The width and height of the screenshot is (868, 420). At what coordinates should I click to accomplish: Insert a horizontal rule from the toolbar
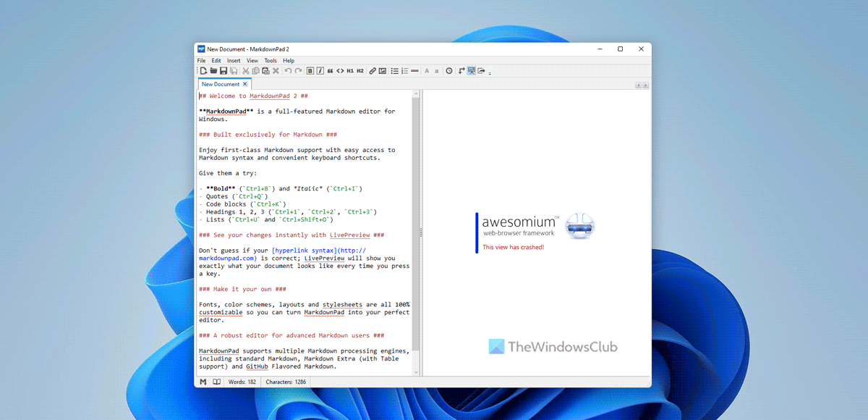[x=414, y=71]
